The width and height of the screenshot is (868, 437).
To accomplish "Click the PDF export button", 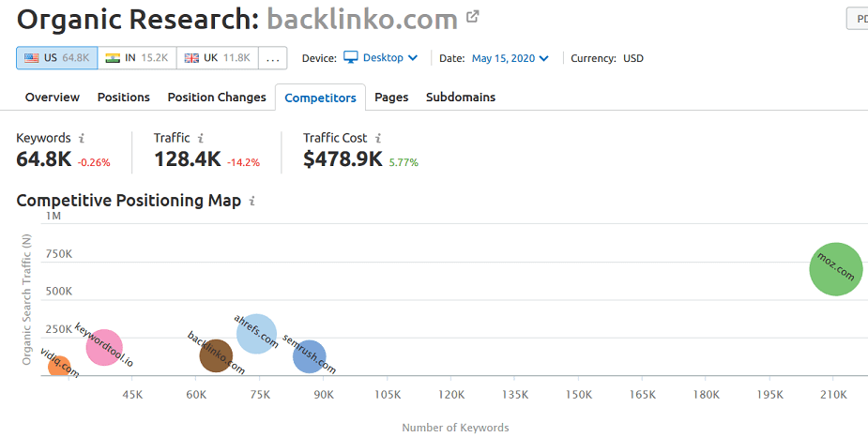I will tap(858, 18).
